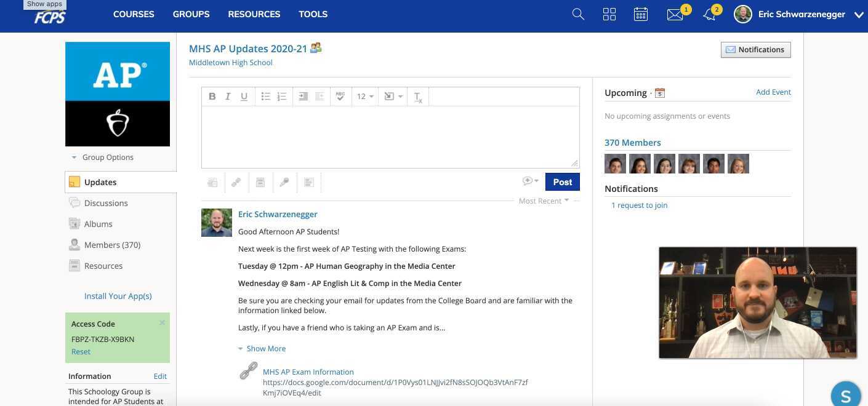Click the microphone audio recording icon
Image resolution: width=868 pixels, height=406 pixels.
pos(284,182)
